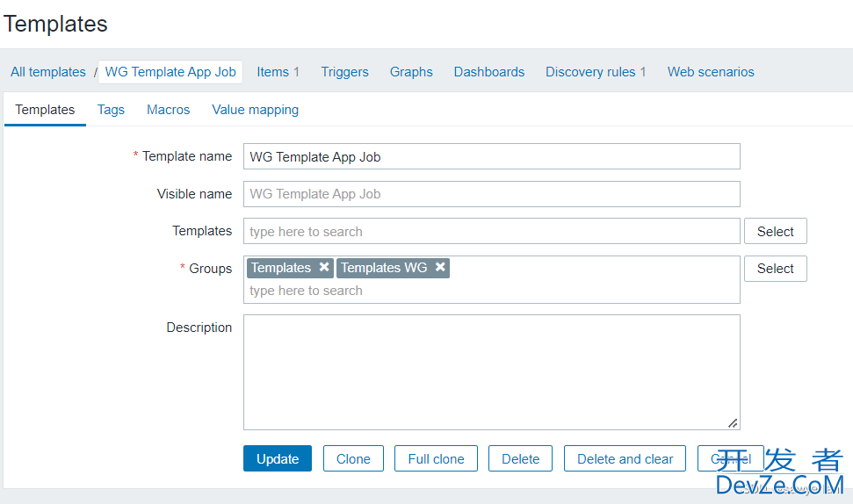The height and width of the screenshot is (504, 853).
Task: Click the Clone button
Action: 353,458
